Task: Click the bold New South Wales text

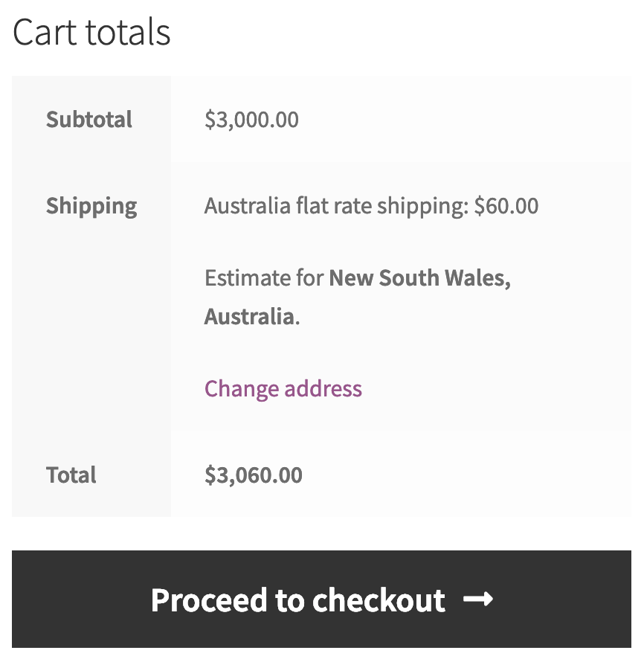Action: pyautogui.click(x=419, y=278)
